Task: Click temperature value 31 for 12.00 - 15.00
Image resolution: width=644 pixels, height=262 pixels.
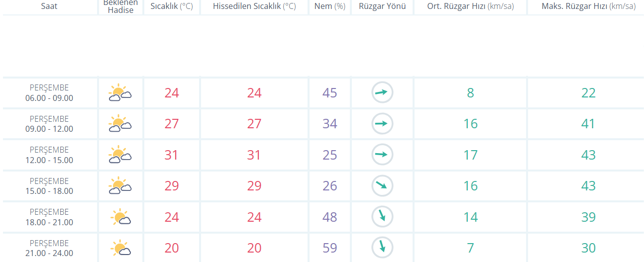Action: point(172,155)
